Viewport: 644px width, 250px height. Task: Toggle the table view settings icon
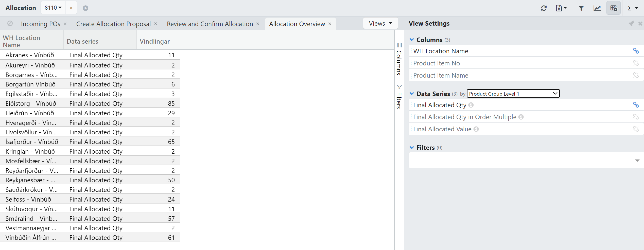coord(614,8)
